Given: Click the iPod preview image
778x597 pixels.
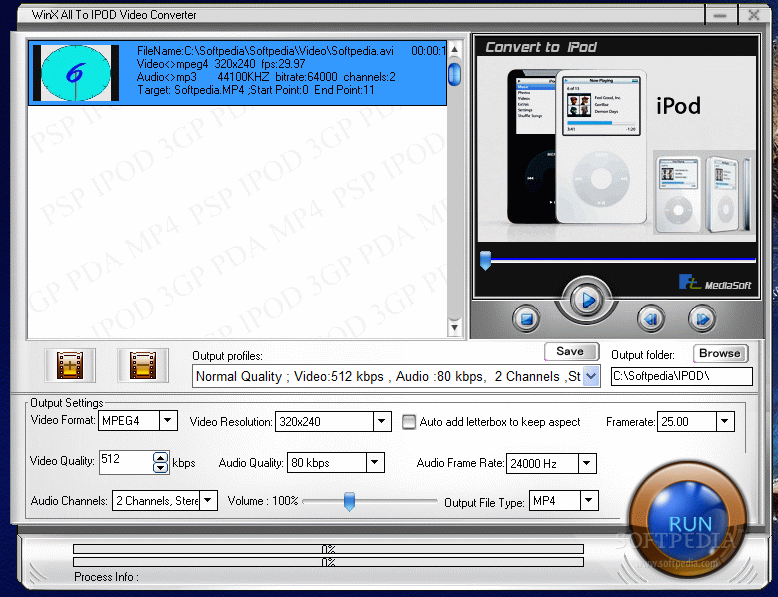Looking at the screenshot, I should coord(616,149).
